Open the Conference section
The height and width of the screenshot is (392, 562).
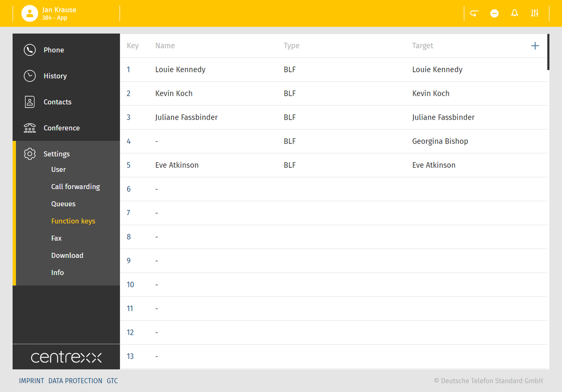pyautogui.click(x=61, y=128)
